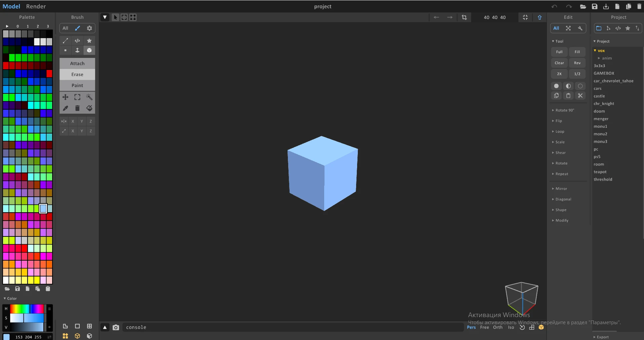Pick the Magic Wand selection tool
Screen dimensions: 644x340
[89, 97]
